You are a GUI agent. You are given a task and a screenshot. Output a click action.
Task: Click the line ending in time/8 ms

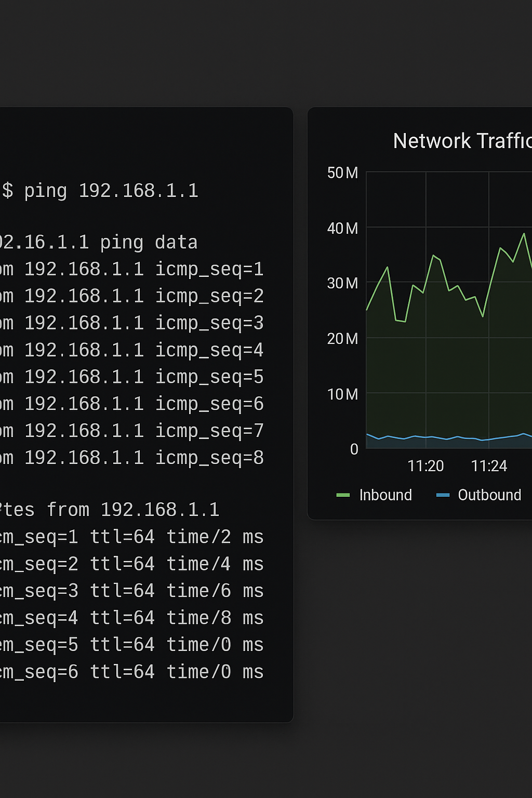[132, 618]
